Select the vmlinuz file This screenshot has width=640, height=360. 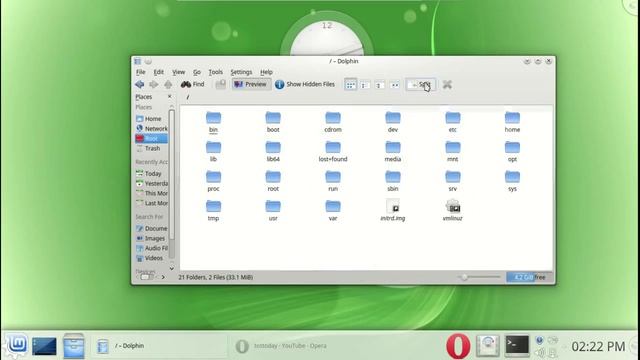[453, 211]
